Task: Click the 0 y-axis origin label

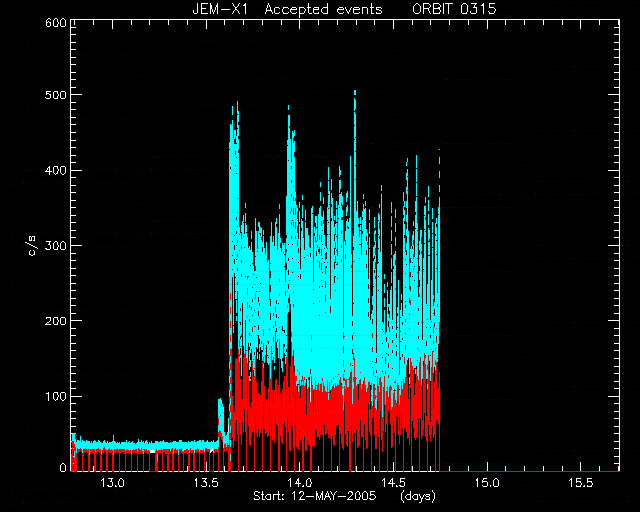Action: (63, 467)
